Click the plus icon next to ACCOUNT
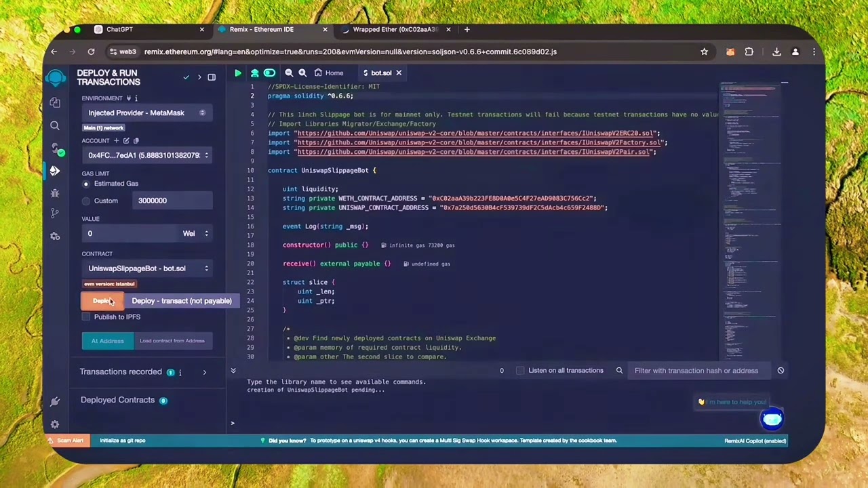868x488 pixels. pyautogui.click(x=116, y=140)
